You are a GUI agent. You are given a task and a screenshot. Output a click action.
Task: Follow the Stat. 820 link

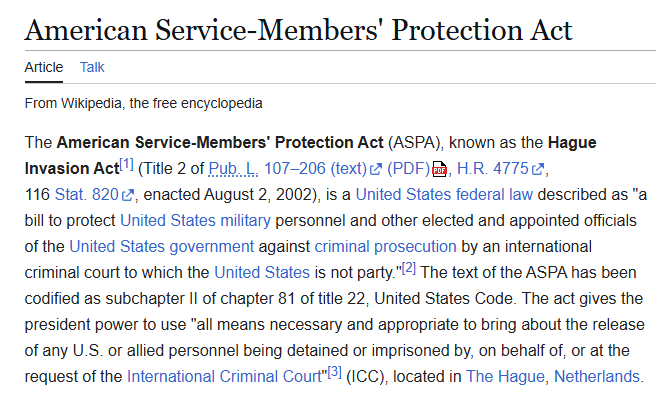pos(87,195)
